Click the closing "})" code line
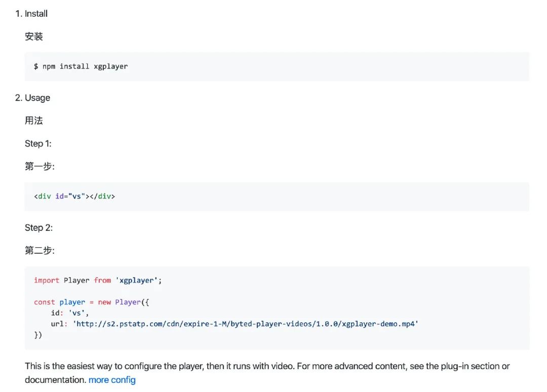This screenshot has width=547, height=392. click(x=38, y=335)
